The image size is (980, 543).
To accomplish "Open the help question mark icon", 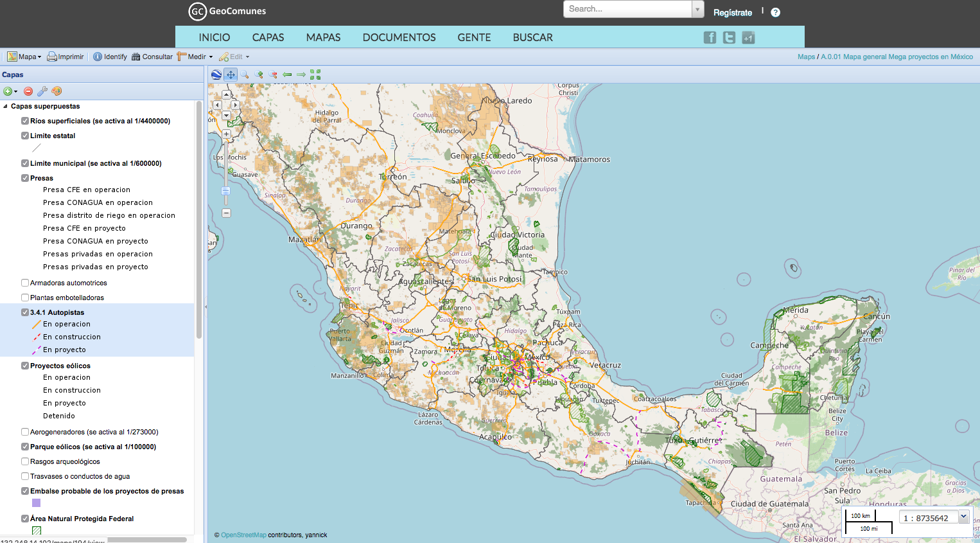I will (775, 12).
